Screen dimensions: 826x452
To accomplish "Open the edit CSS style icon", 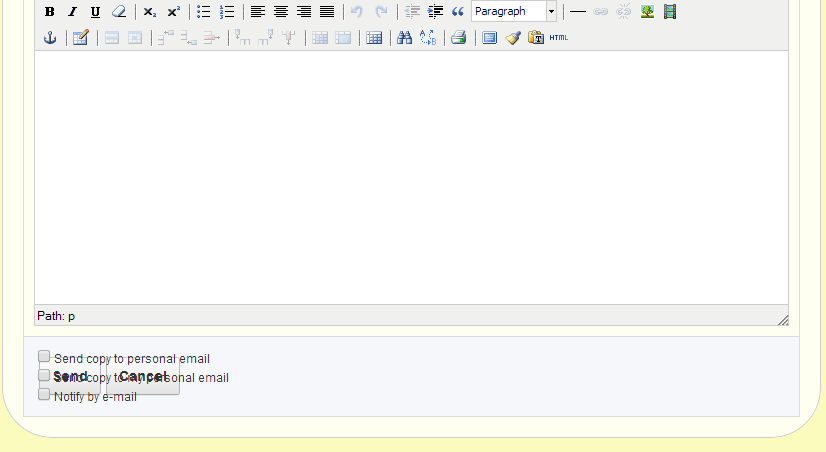I will pos(81,37).
